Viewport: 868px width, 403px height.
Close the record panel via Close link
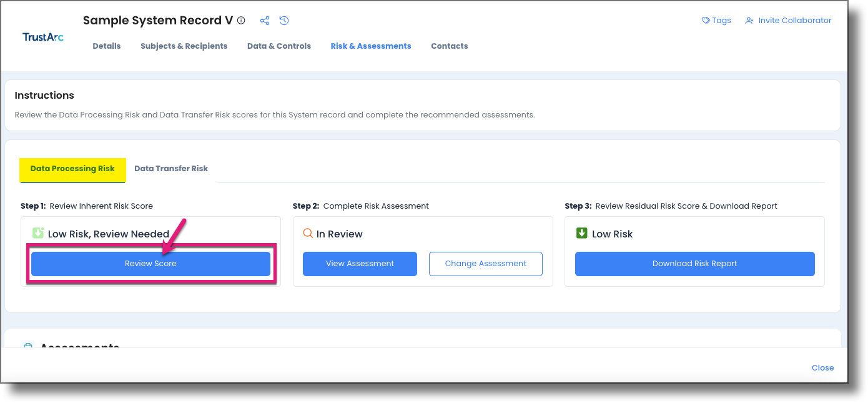(823, 367)
